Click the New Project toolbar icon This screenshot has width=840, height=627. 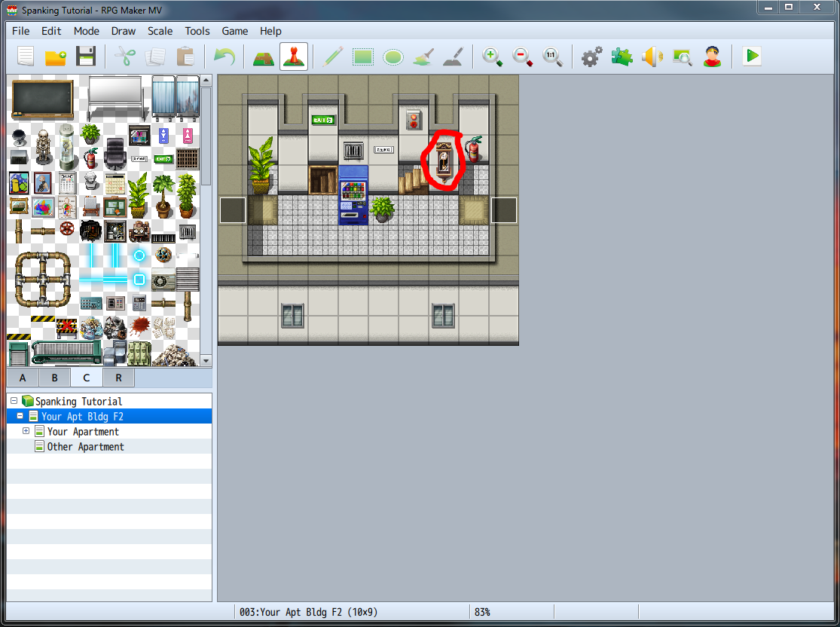[26, 57]
